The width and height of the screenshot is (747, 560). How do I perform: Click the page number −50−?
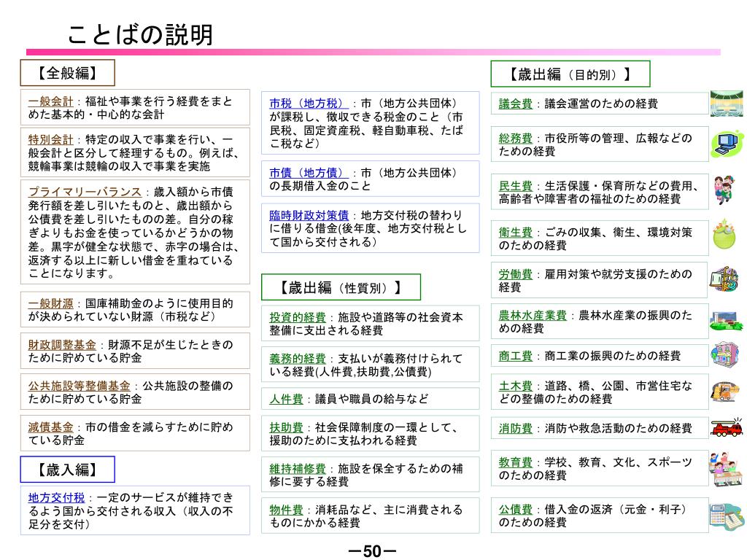(x=373, y=551)
